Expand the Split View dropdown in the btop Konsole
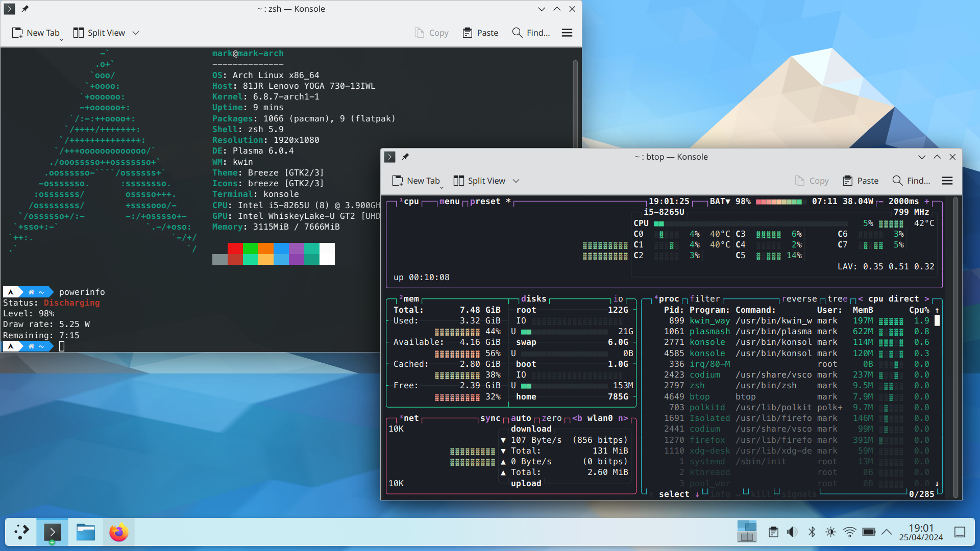The width and height of the screenshot is (980, 551). [516, 181]
